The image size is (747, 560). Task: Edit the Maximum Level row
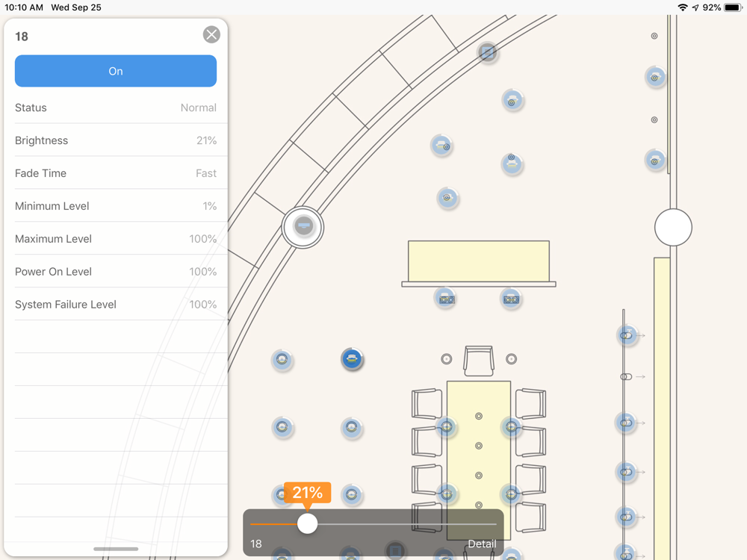116,239
